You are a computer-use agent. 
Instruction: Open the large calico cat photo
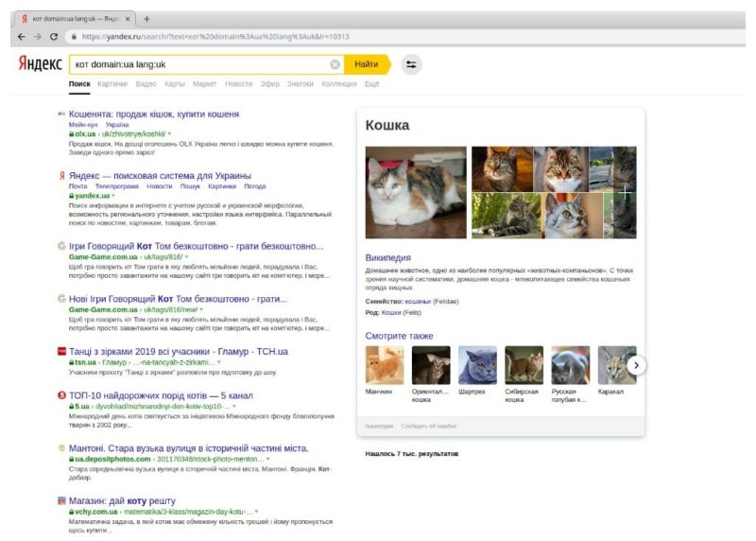coord(416,193)
